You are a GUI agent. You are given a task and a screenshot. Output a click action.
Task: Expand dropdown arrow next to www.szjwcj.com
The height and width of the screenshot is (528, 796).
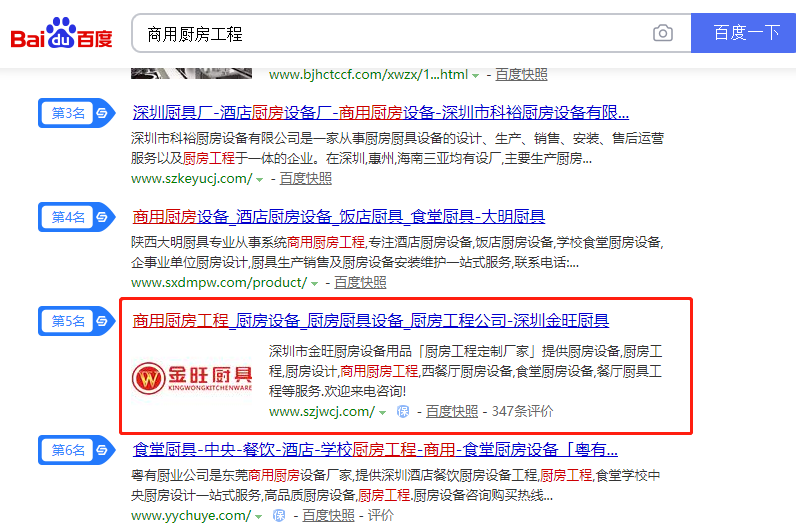pyautogui.click(x=383, y=413)
